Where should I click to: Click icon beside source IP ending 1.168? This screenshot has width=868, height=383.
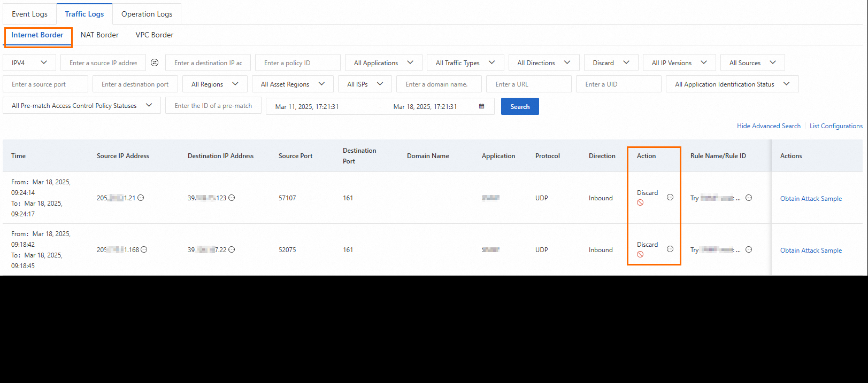pos(144,249)
